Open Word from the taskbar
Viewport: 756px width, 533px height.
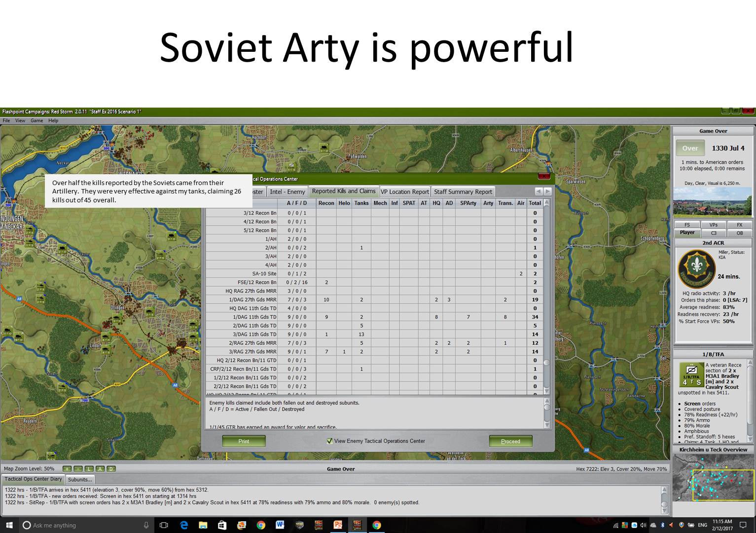click(280, 525)
